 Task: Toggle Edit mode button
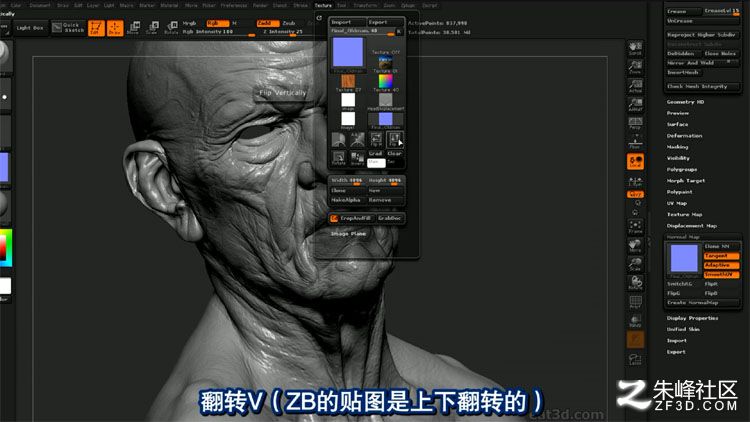point(96,28)
